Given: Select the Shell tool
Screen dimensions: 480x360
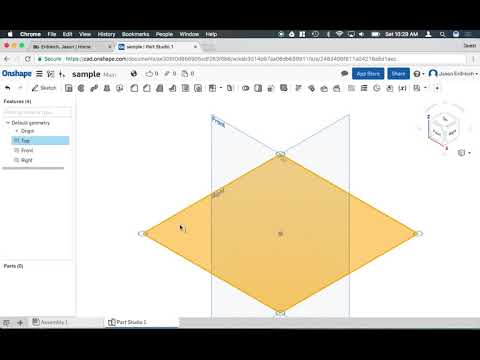Looking at the screenshot, I should (185, 88).
